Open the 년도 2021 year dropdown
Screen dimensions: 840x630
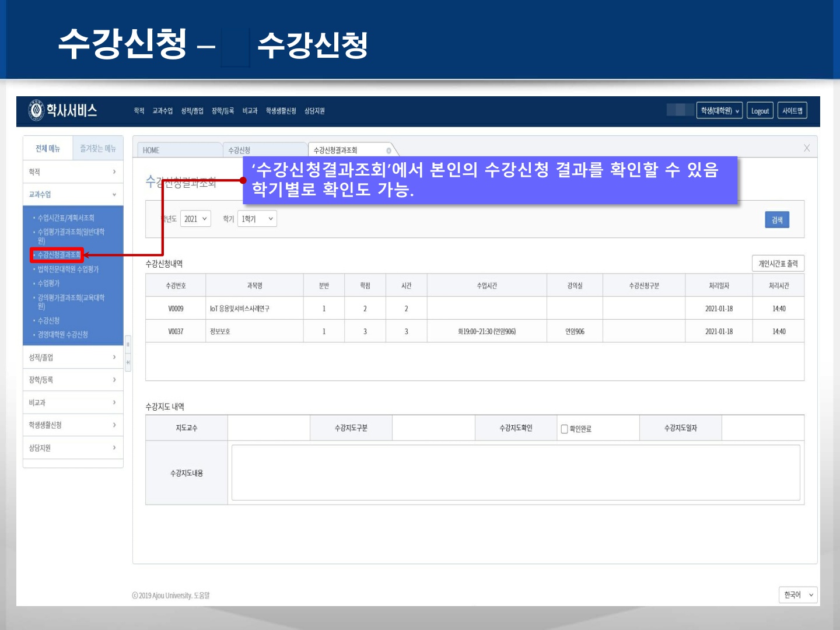pyautogui.click(x=195, y=219)
